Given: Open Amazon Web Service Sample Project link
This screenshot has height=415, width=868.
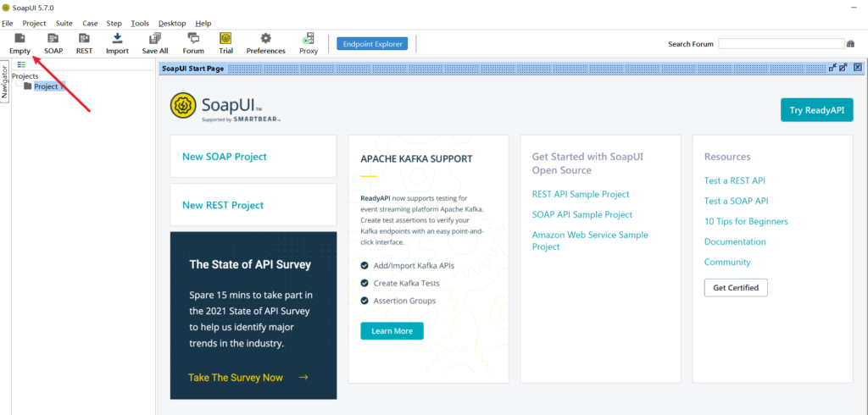Looking at the screenshot, I should click(590, 241).
